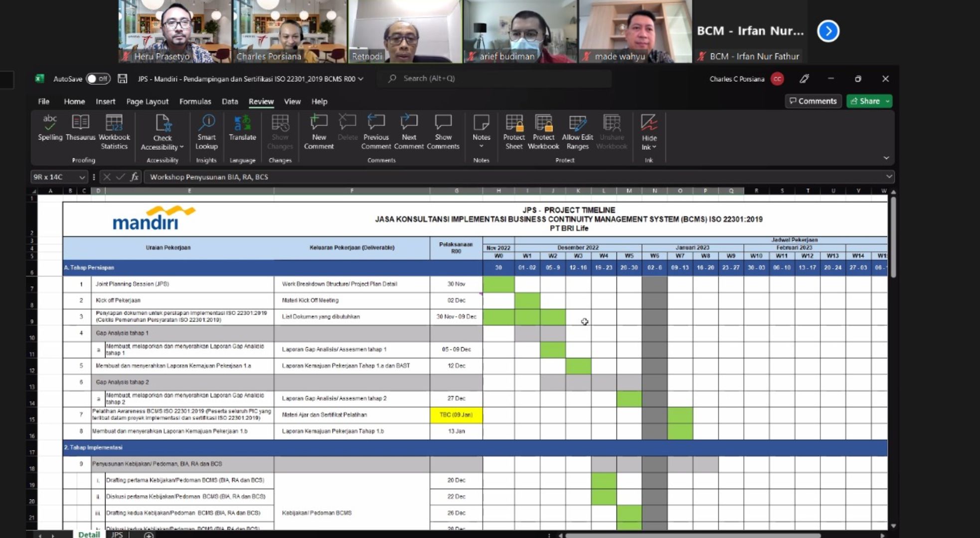Click the Hide Ink icon

click(649, 123)
